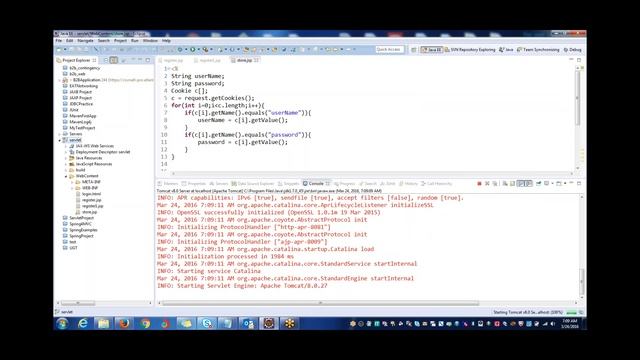Open the Run menu
640x360 pixels.
(x=135, y=41)
